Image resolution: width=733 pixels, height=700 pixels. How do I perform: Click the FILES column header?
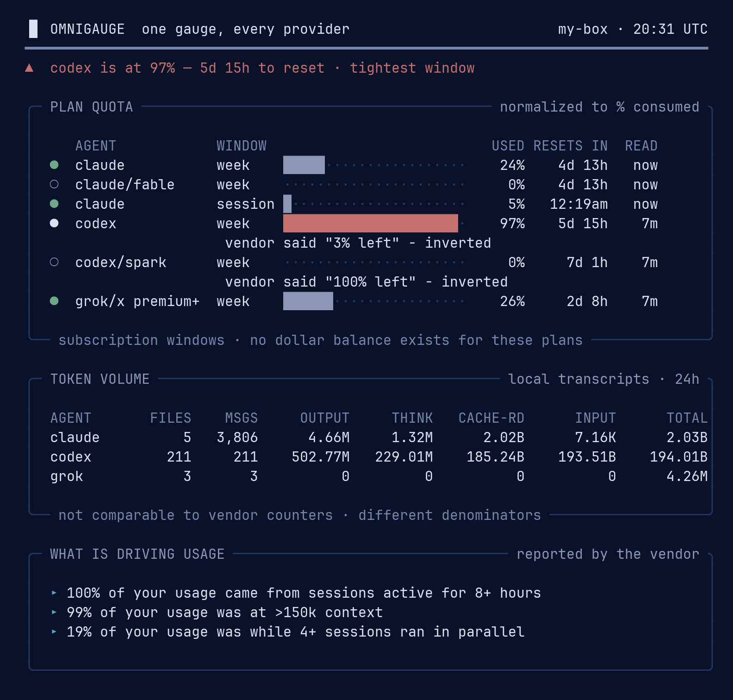pyautogui.click(x=171, y=418)
